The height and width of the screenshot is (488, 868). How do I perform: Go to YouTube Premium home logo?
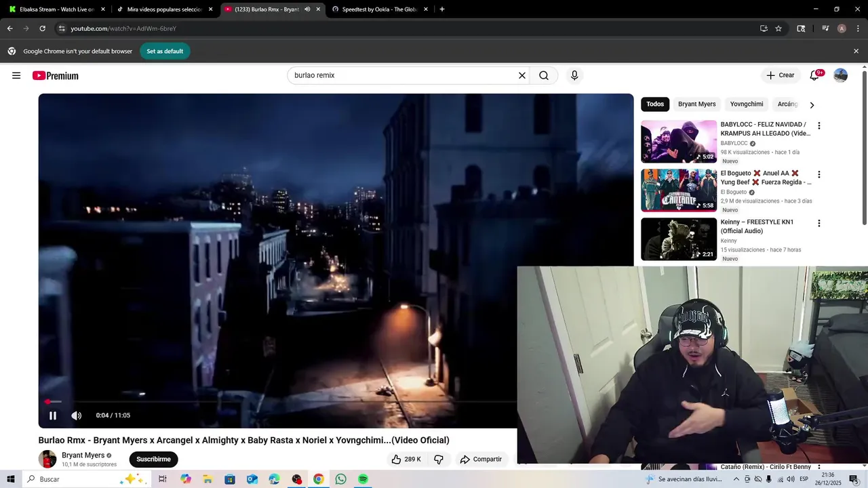point(56,76)
